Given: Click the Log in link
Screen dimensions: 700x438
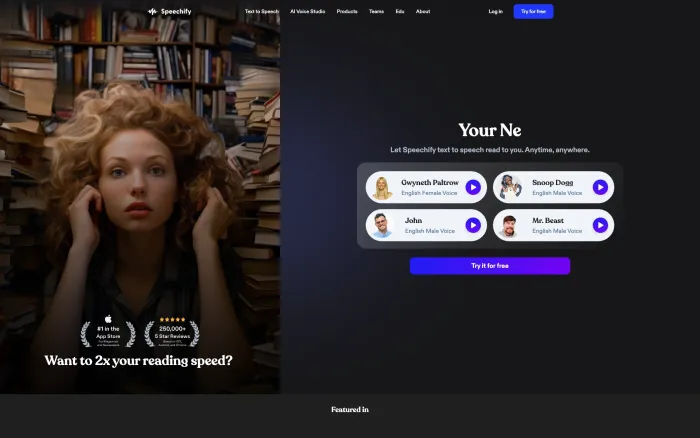Looking at the screenshot, I should tap(496, 12).
